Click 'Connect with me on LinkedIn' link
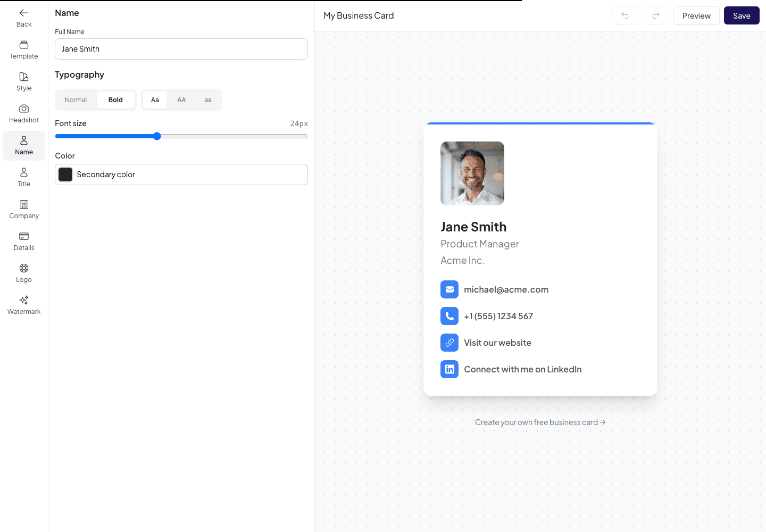766x532 pixels. pos(522,369)
